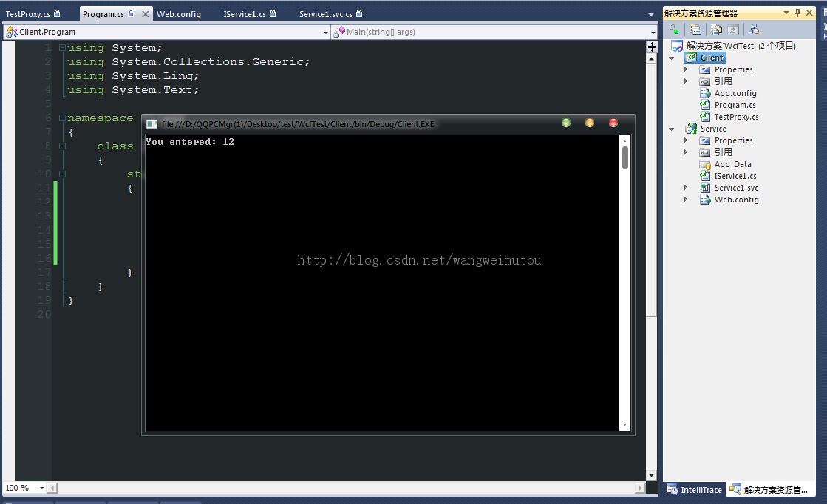Click the TestProxy.cs file icon in Solution Explorer

705,117
